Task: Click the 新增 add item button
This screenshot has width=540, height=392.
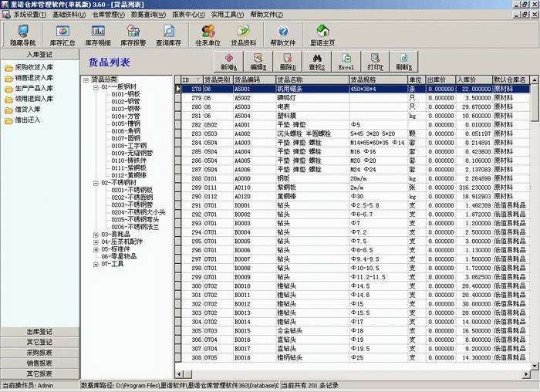Action: coord(230,62)
